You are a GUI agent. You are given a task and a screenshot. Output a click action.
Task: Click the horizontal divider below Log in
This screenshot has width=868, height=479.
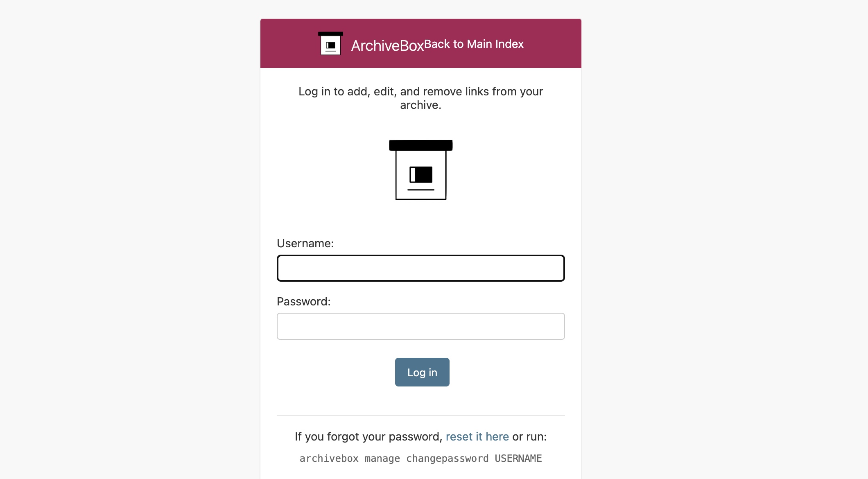(421, 416)
